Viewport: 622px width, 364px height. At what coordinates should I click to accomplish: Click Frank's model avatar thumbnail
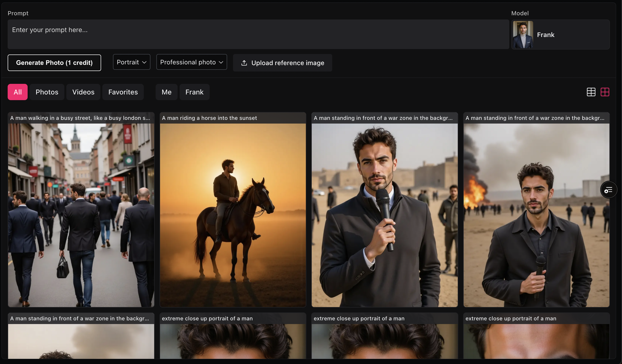pos(523,35)
